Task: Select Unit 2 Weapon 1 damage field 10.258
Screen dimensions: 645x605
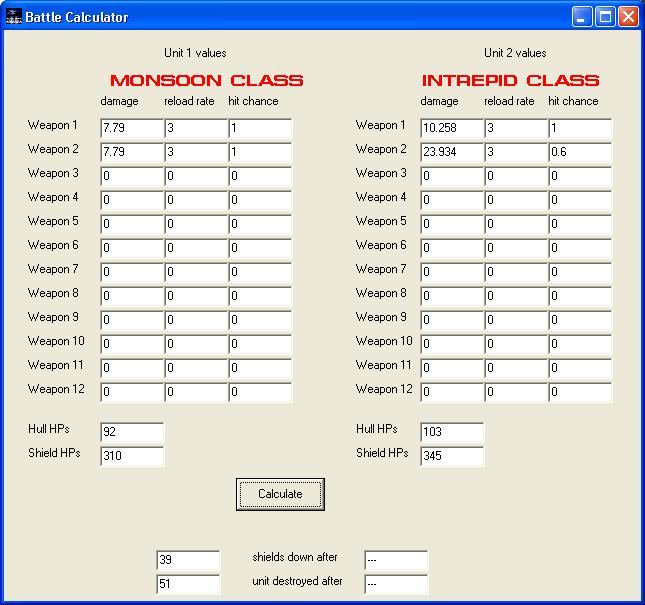Action: click(452, 128)
